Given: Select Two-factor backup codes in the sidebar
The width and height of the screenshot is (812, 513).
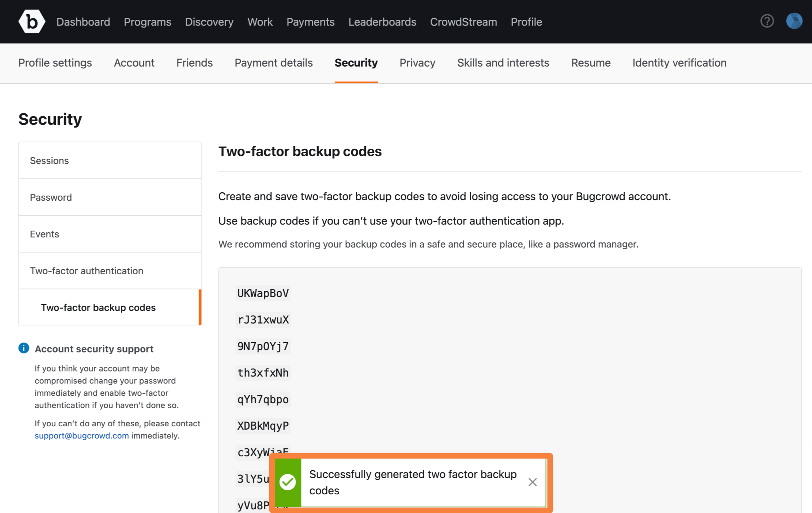Looking at the screenshot, I should point(110,308).
